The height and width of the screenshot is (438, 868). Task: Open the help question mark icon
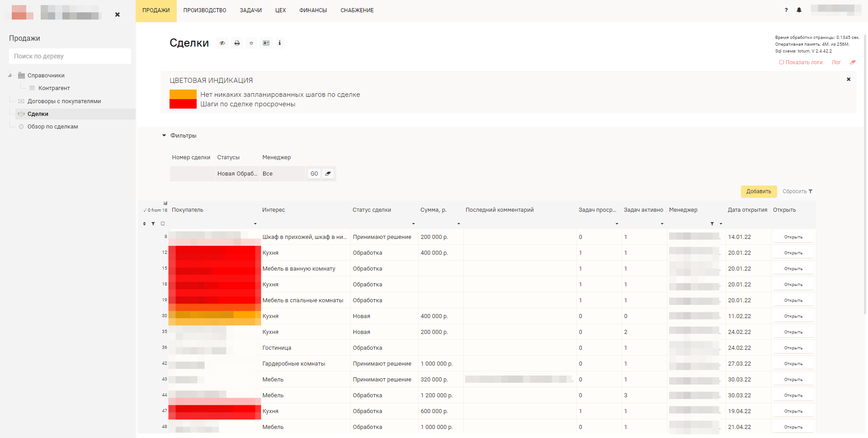coord(786,10)
